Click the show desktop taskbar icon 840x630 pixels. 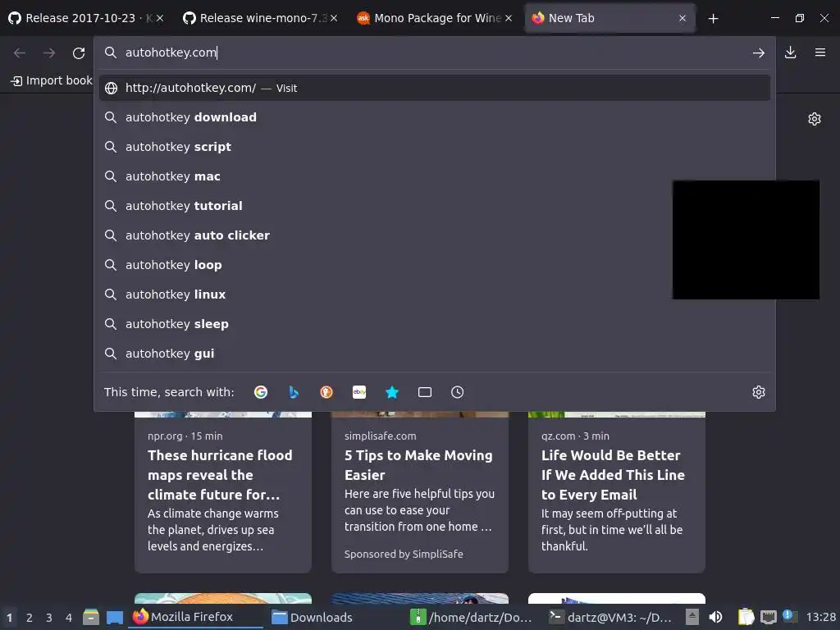click(115, 618)
